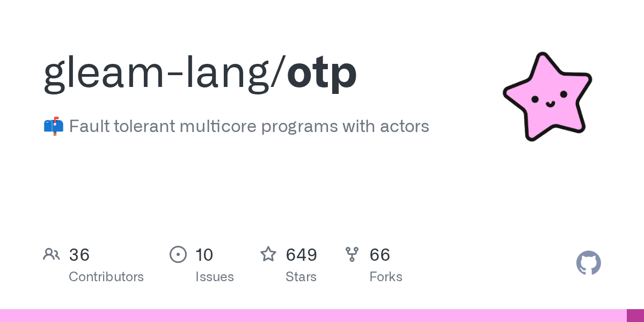
Task: Click the Issues circle icon
Action: [x=178, y=254]
